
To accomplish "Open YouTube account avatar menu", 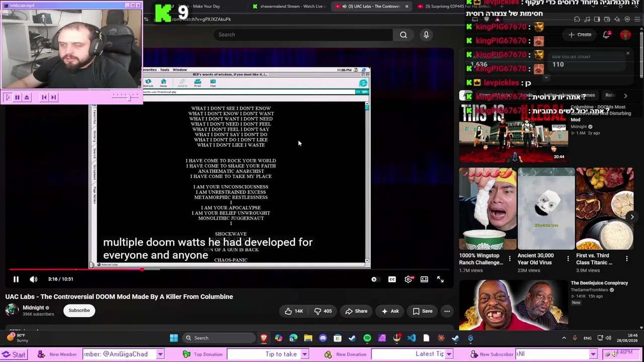I will 625,35.
